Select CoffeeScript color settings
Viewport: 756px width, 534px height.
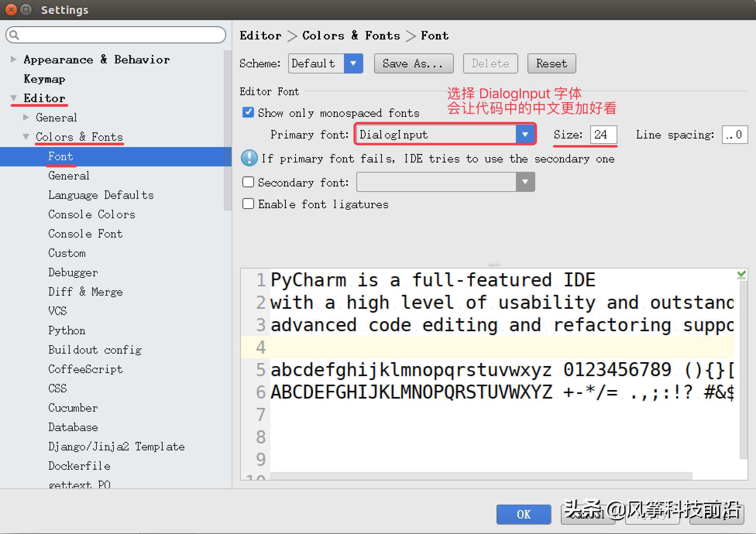[85, 369]
